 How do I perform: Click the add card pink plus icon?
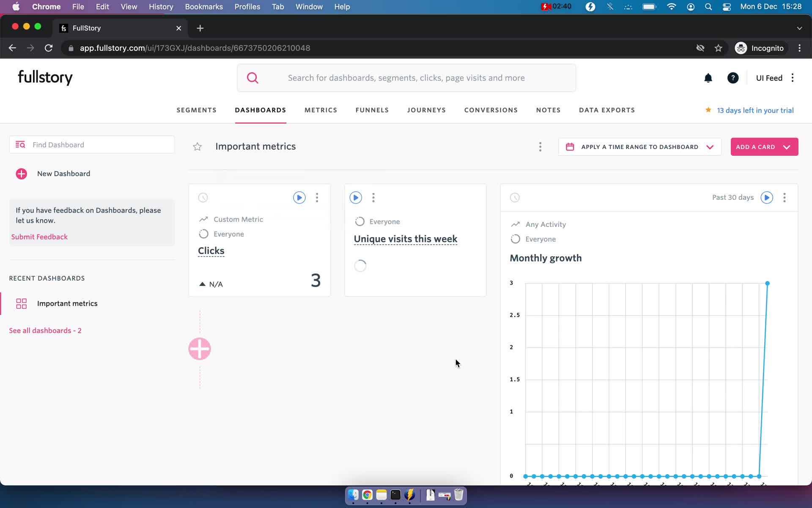tap(200, 349)
